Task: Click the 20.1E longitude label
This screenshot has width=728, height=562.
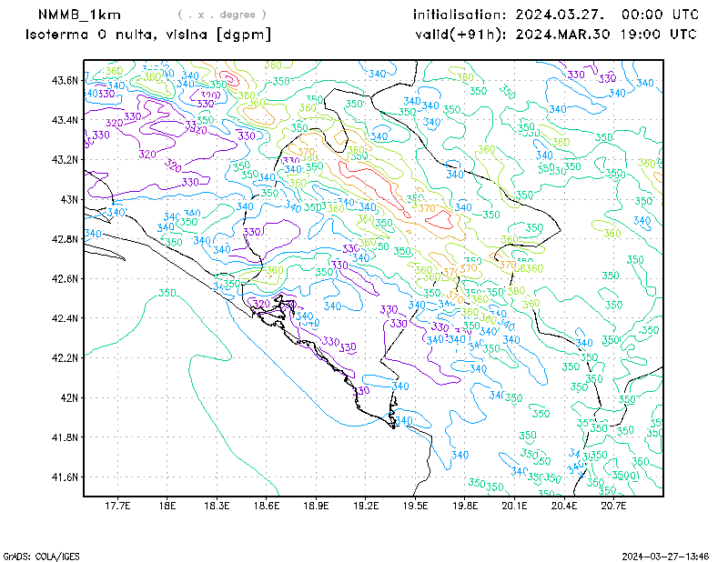Action: click(514, 506)
